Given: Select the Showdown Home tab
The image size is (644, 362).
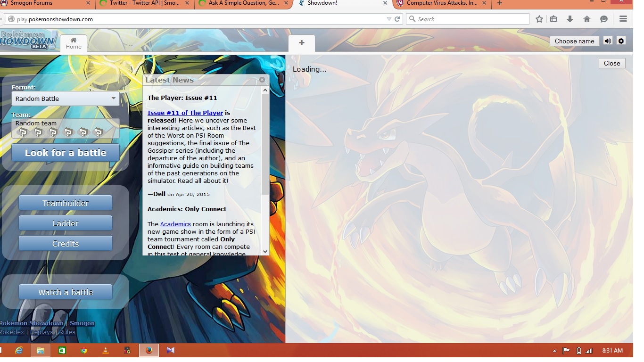Looking at the screenshot, I should click(74, 43).
